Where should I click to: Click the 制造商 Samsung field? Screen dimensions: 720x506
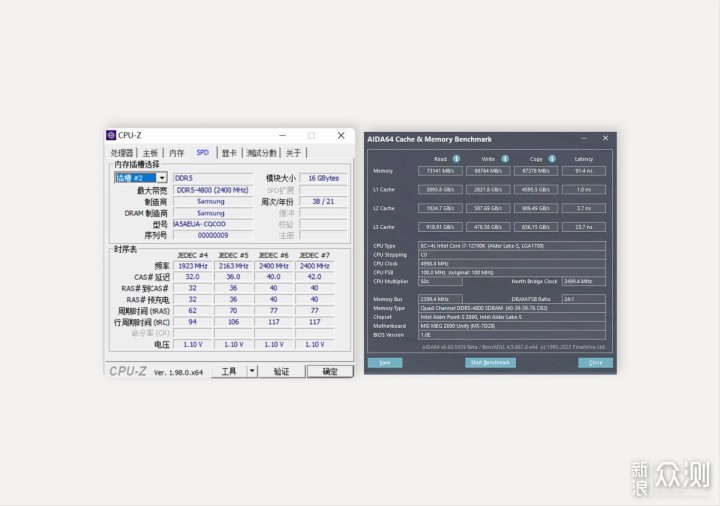pos(213,201)
